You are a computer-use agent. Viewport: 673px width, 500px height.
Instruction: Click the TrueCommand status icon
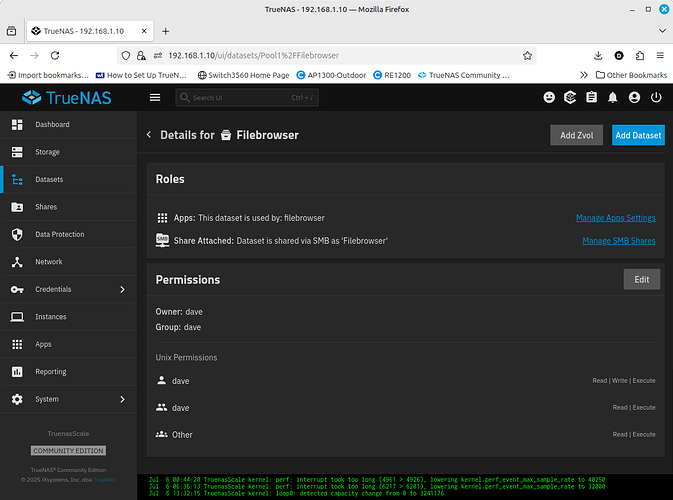[570, 98]
